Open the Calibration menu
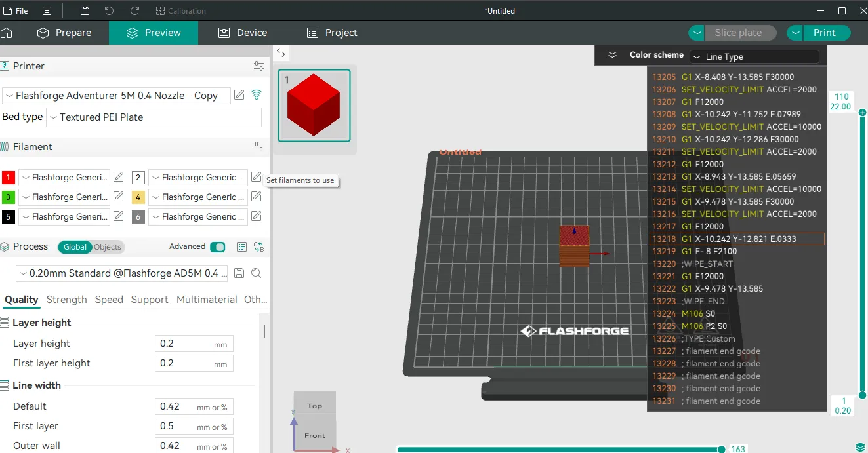Image resolution: width=868 pixels, height=453 pixels. tap(180, 10)
